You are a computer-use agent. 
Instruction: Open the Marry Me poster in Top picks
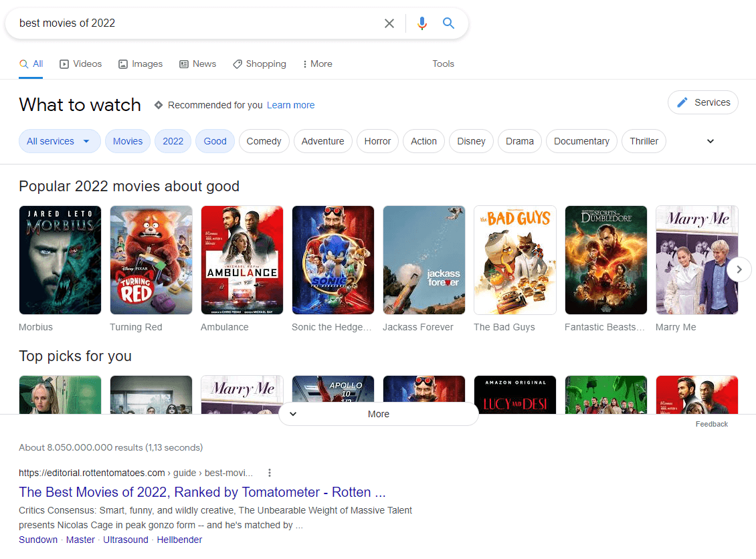(x=242, y=395)
